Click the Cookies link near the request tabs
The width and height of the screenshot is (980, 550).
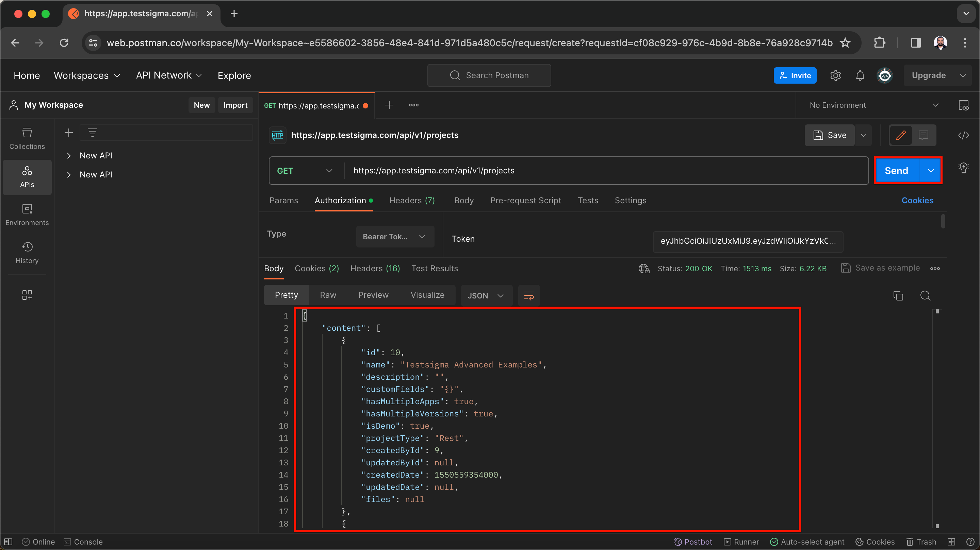917,200
